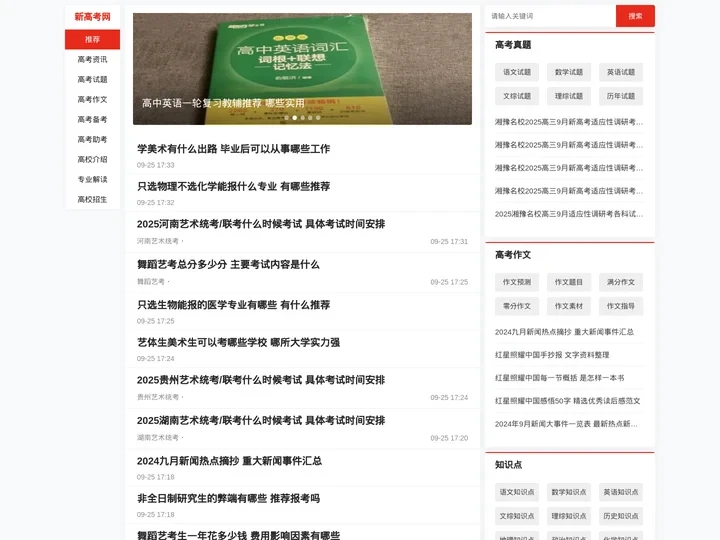Click the 新高考网 site logo
Viewport: 720px width, 540px height.
pyautogui.click(x=92, y=17)
